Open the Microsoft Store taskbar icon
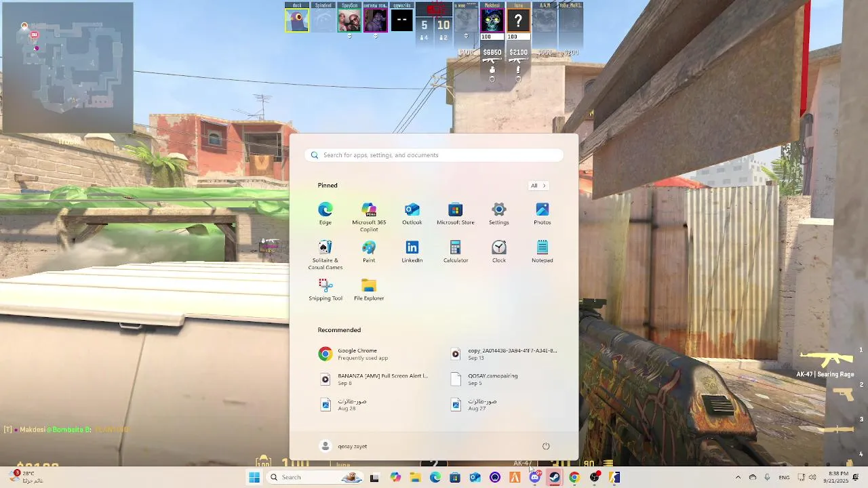868x488 pixels. pos(455,477)
